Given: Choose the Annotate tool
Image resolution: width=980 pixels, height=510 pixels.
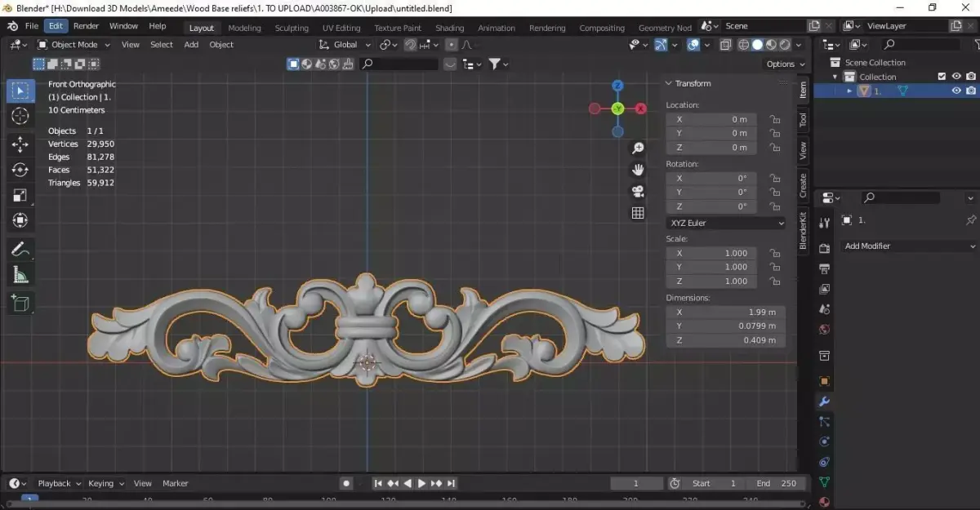Looking at the screenshot, I should tap(20, 249).
